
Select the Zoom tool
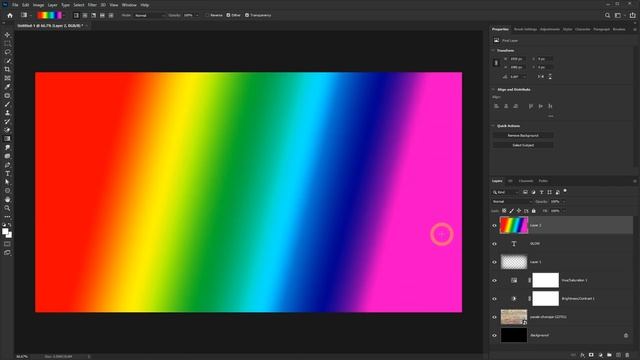tap(7, 208)
